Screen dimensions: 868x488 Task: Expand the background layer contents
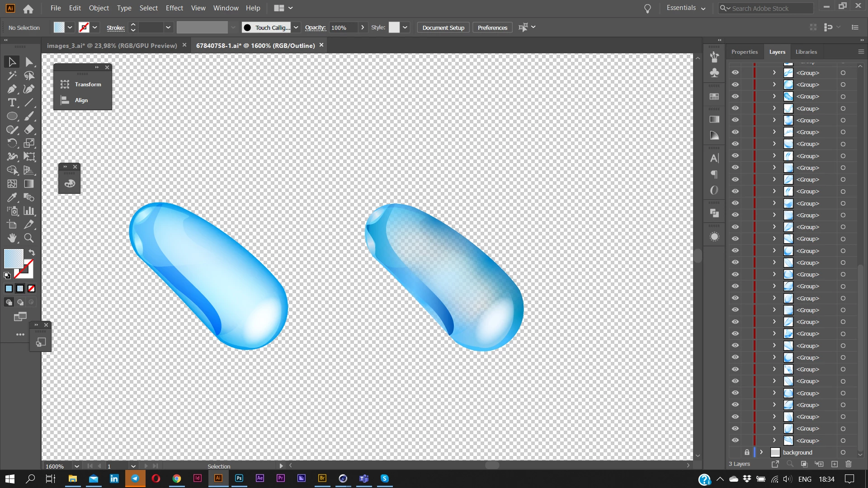pos(761,452)
